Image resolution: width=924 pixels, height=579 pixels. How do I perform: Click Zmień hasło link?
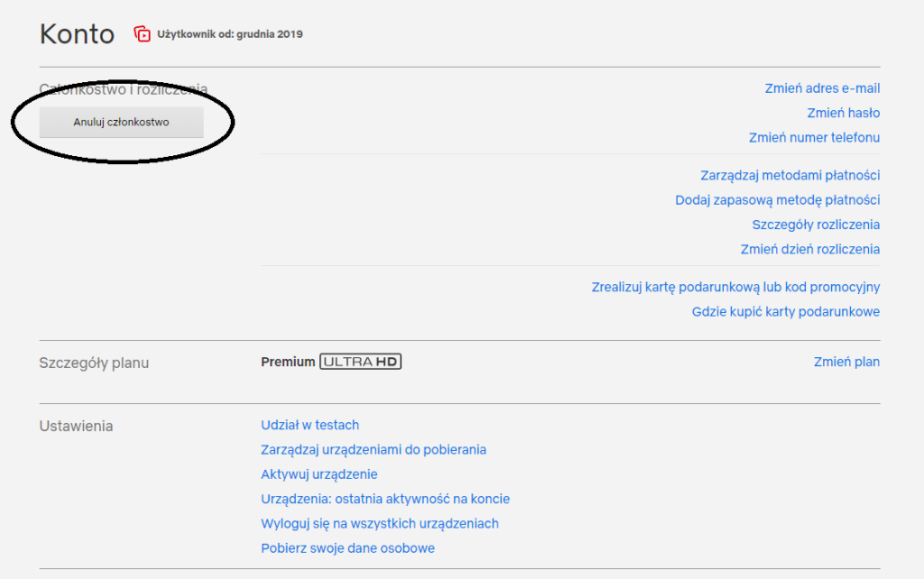click(843, 113)
